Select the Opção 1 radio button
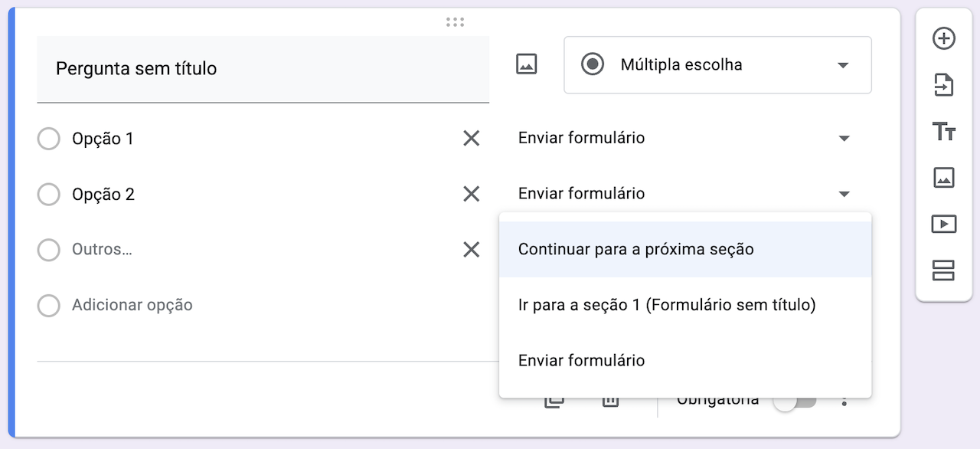This screenshot has height=449, width=980. 48,139
